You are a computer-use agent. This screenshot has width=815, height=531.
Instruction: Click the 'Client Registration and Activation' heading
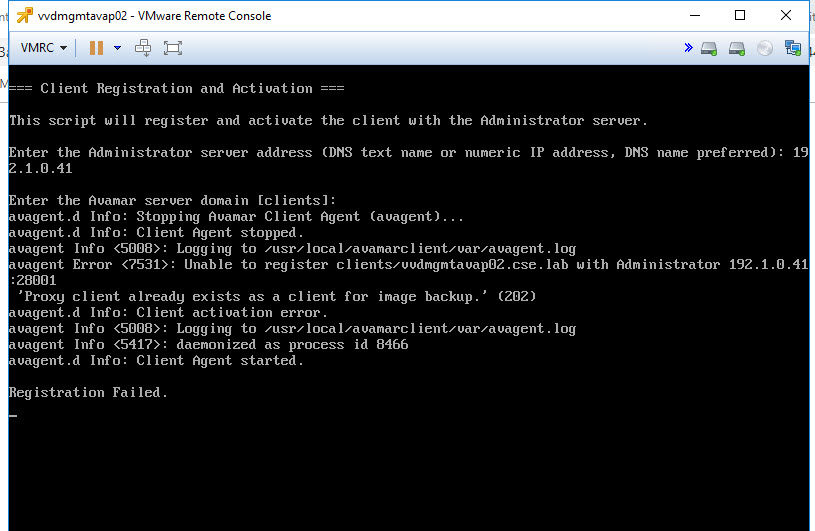177,88
